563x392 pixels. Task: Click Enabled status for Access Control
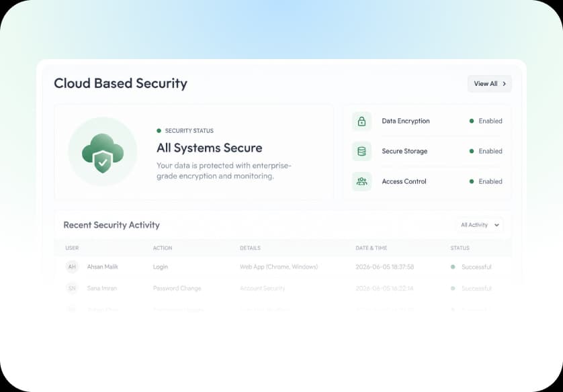pos(490,181)
